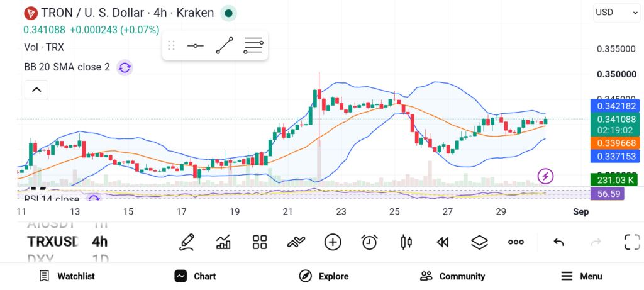Switch to the Watchlist tab

(67, 276)
